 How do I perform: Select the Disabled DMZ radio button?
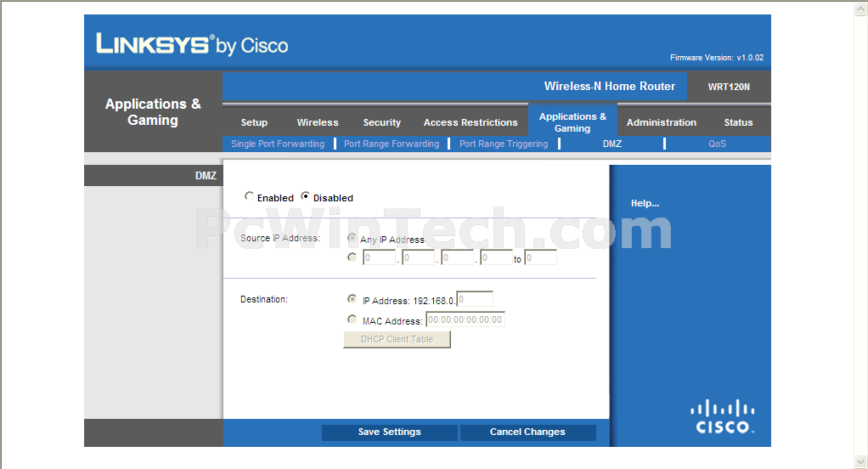click(x=305, y=196)
